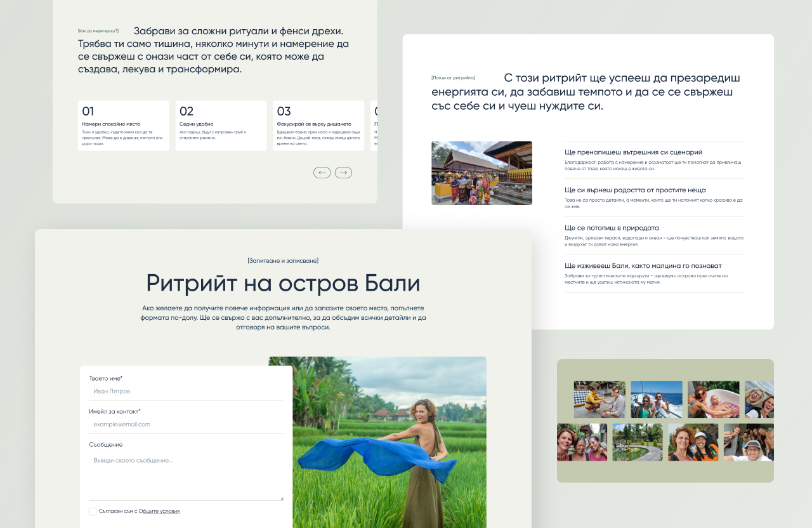
Task: Open the Общите условия link
Action: click(x=159, y=511)
